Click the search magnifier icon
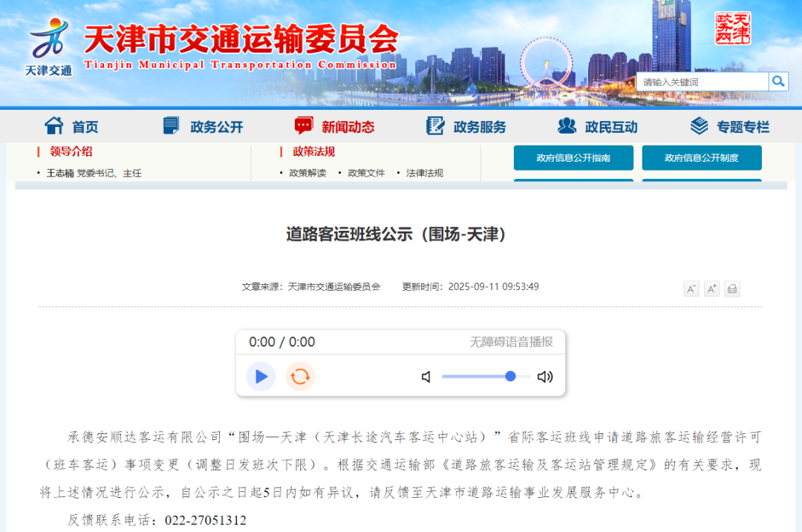 coord(778,82)
